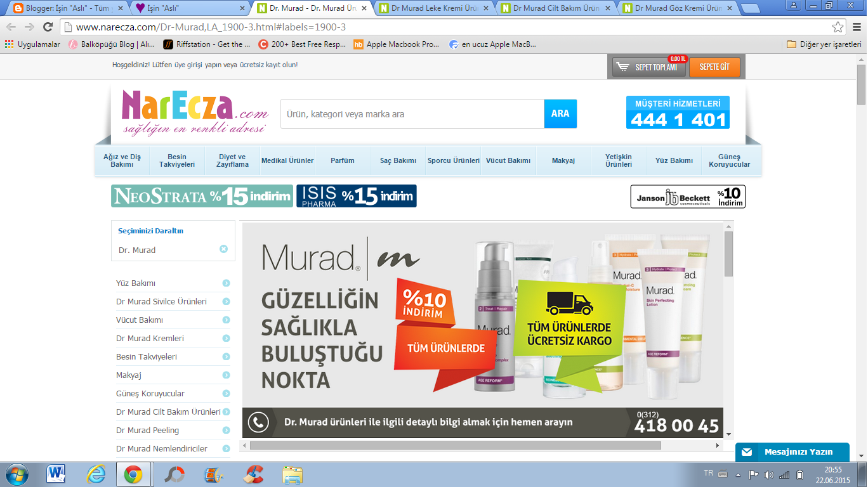Open Dr Murad Peeling category link

click(x=147, y=431)
